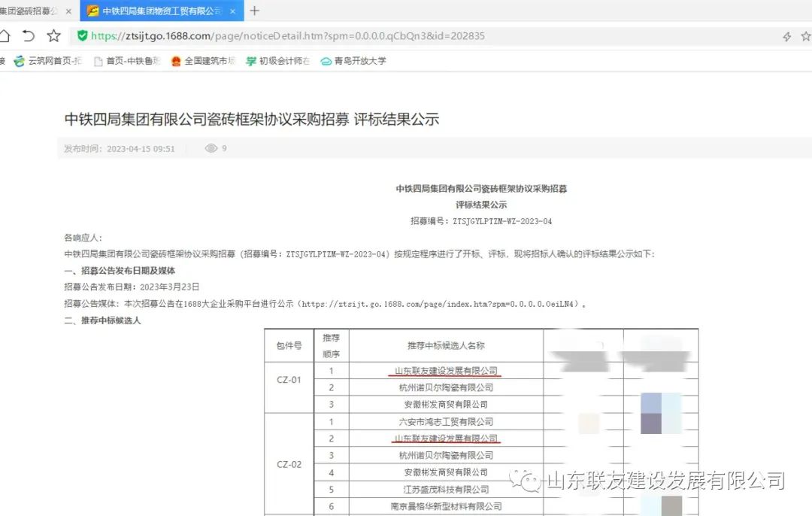Click the heading 二、推荐中标候选人
This screenshot has width=812, height=516.
tap(102, 320)
